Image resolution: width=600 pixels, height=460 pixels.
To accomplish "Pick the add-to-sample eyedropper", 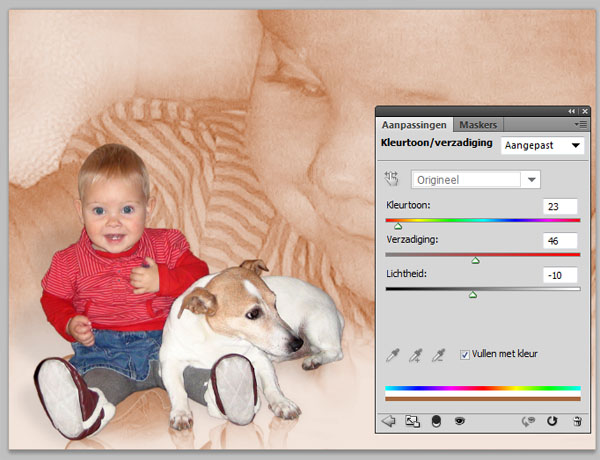I will point(415,355).
